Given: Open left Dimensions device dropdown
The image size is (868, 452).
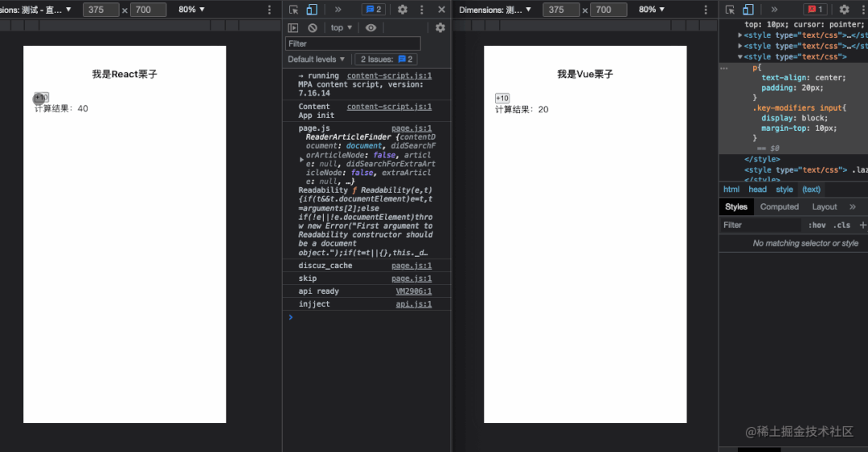Looking at the screenshot, I should coord(36,10).
